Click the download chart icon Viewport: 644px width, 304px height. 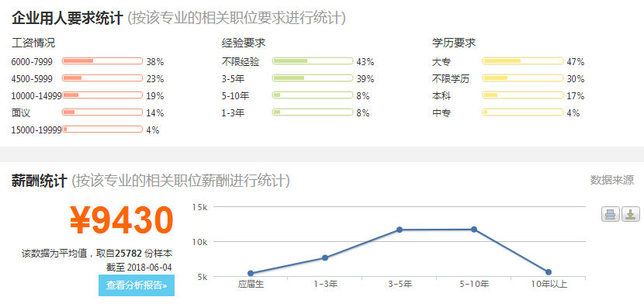coord(631,214)
